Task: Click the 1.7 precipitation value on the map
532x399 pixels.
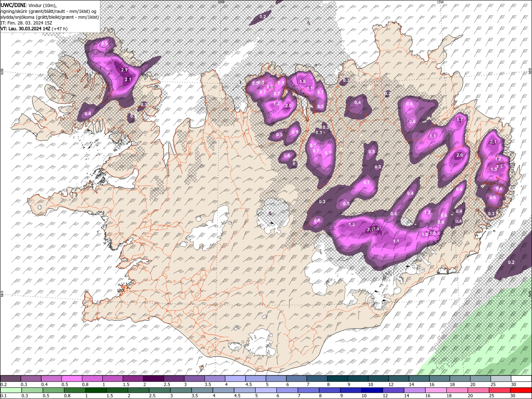Action: point(460,120)
